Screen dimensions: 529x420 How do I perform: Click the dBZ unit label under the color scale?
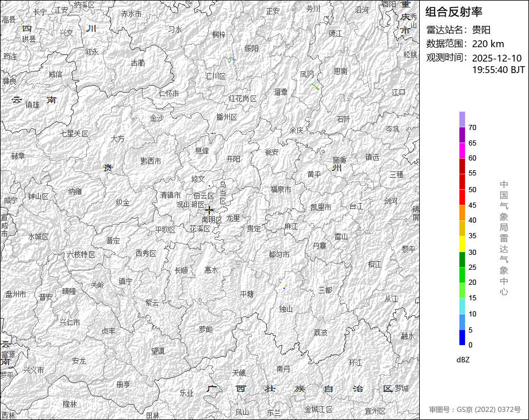point(463,360)
